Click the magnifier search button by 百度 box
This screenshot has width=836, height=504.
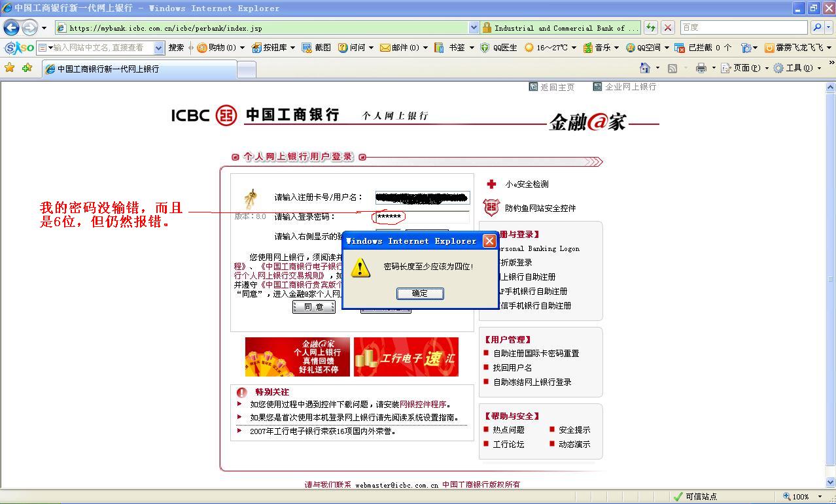[816, 27]
